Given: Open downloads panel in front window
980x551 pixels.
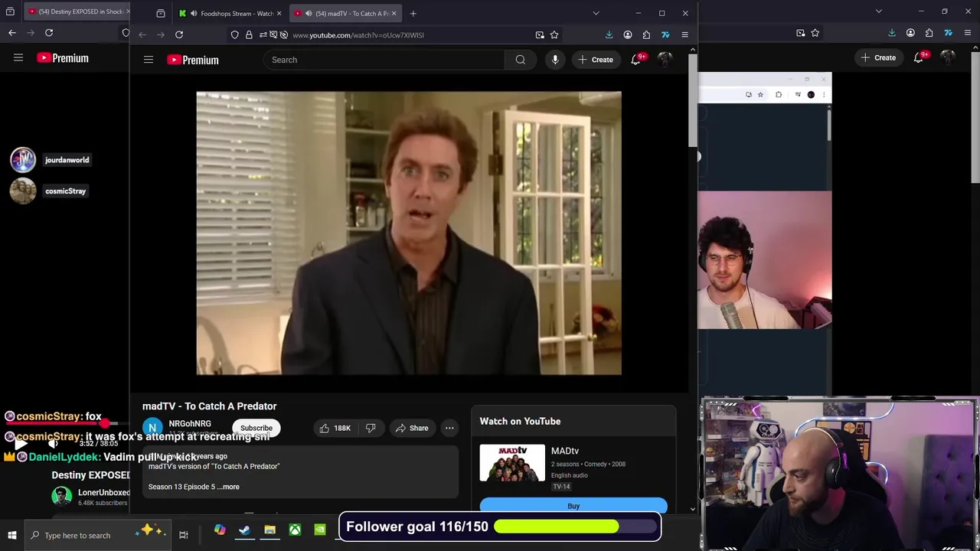Looking at the screenshot, I should pyautogui.click(x=609, y=34).
